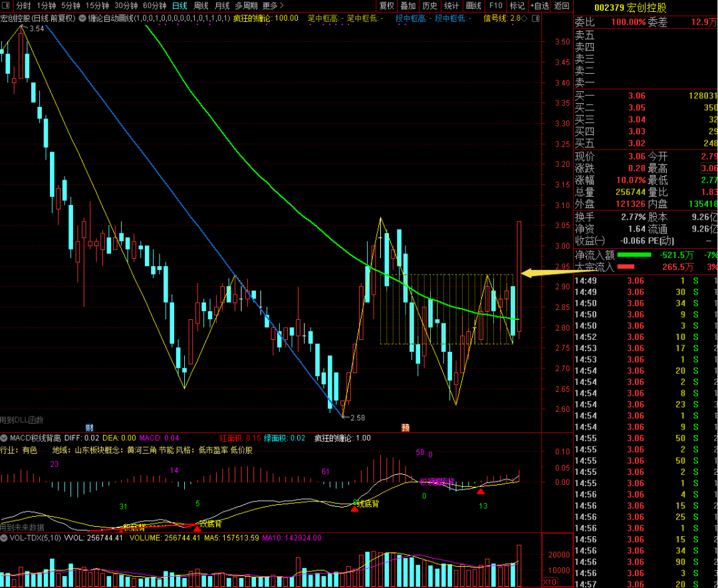Expand the MACD积线背离 indicator dropdown
The height and width of the screenshot is (588, 718).
click(x=4, y=438)
